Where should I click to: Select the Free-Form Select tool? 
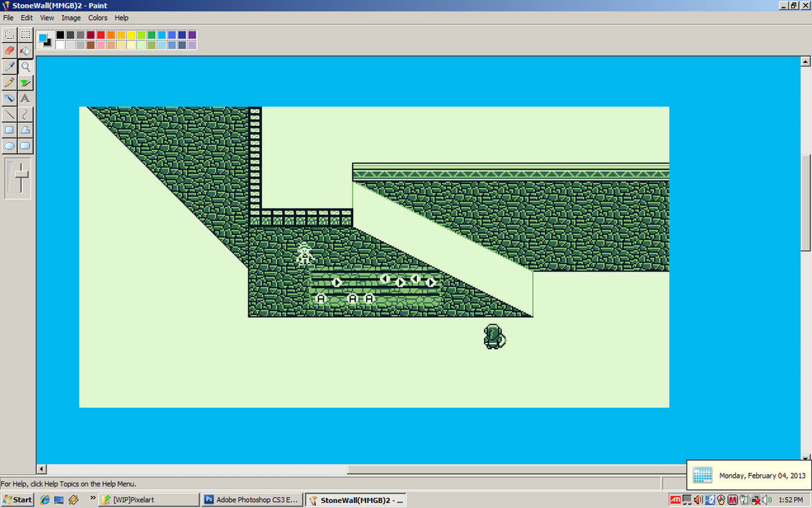coord(9,35)
